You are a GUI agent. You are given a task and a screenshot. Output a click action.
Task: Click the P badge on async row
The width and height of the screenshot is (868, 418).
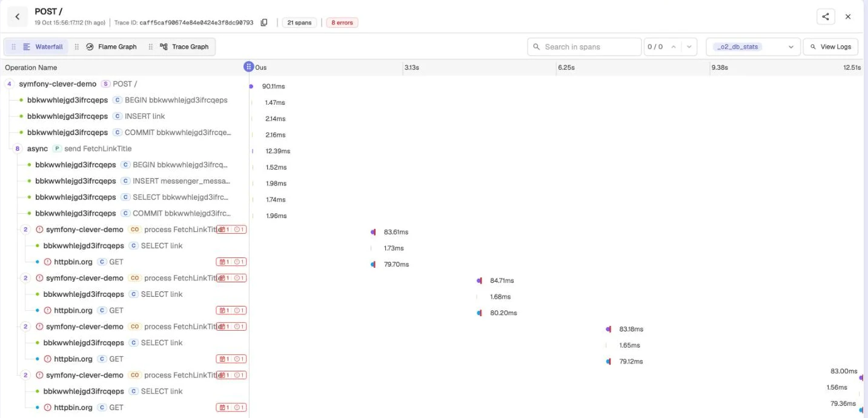(57, 148)
